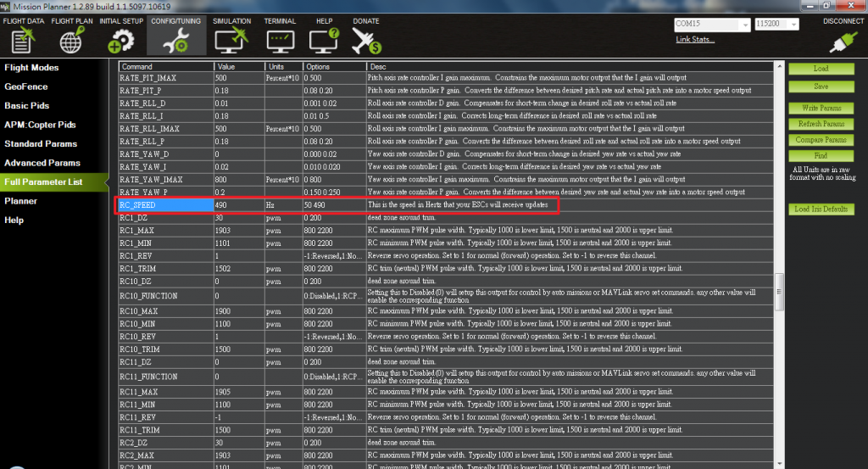Open Config/Tuning wrench icon
The image size is (868, 469).
click(x=176, y=41)
